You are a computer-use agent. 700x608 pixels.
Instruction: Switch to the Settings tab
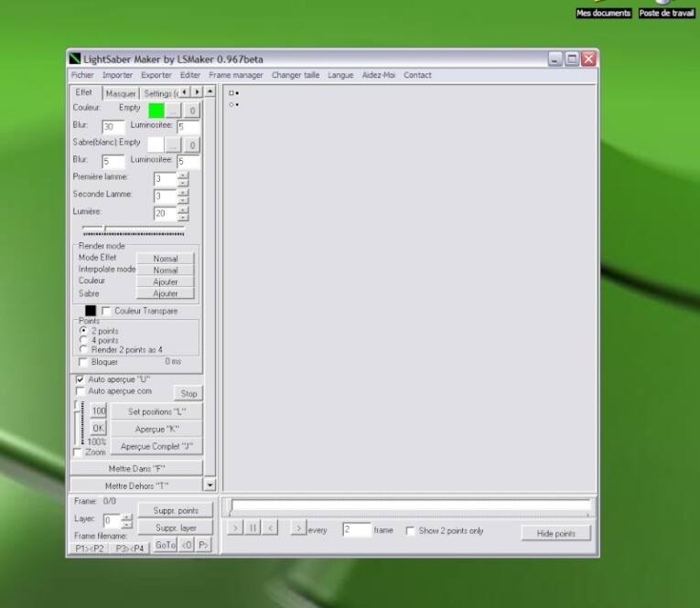click(x=160, y=93)
